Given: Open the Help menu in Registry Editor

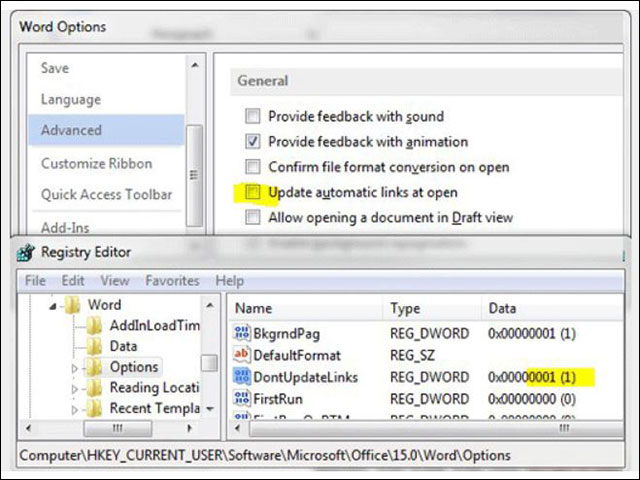Looking at the screenshot, I should (229, 281).
